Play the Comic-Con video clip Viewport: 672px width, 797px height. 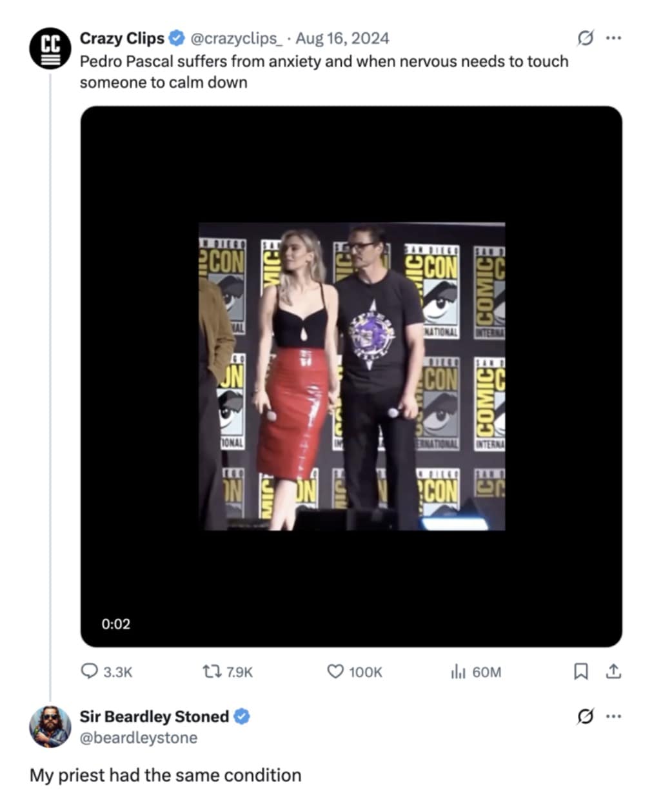[351, 376]
